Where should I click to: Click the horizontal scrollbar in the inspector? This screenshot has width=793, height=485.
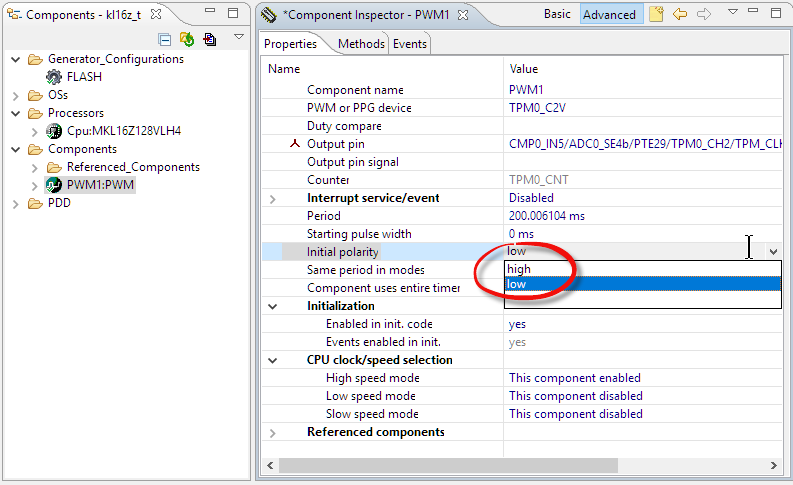[x=450, y=465]
